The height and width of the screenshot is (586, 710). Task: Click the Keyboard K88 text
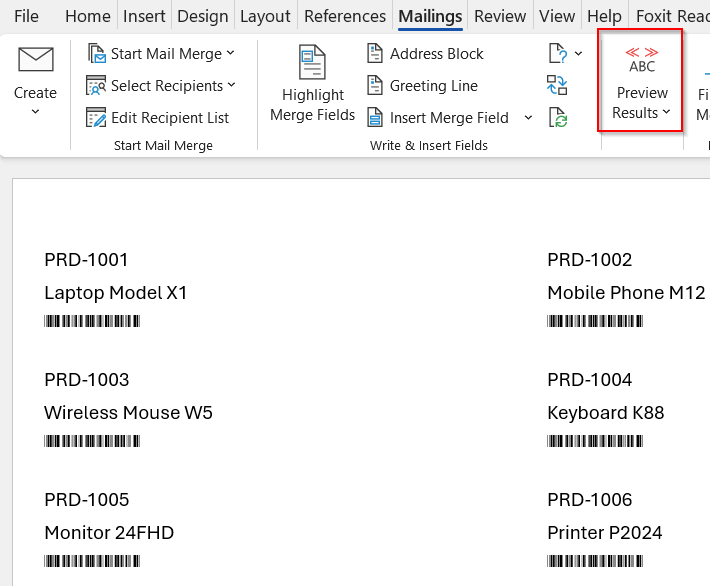(606, 413)
